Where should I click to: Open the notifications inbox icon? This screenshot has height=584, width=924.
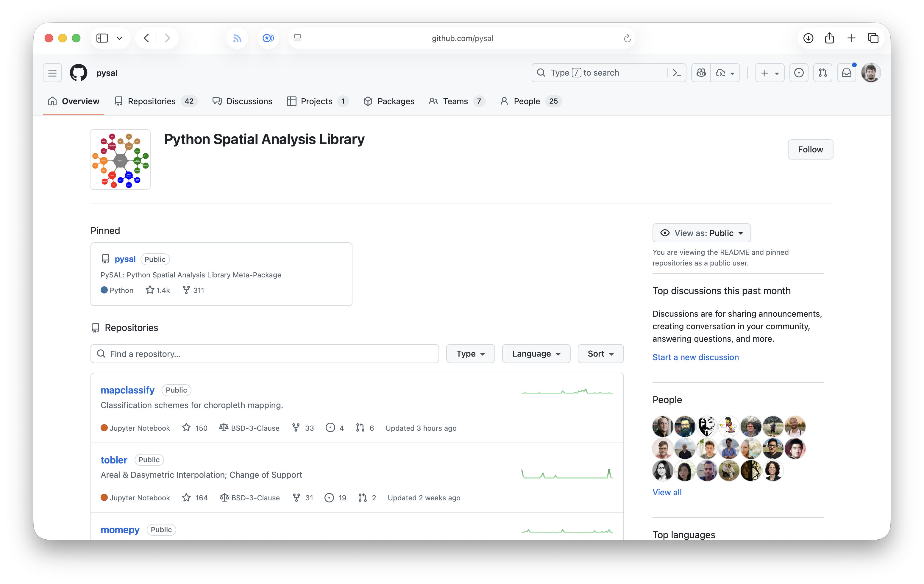click(847, 73)
